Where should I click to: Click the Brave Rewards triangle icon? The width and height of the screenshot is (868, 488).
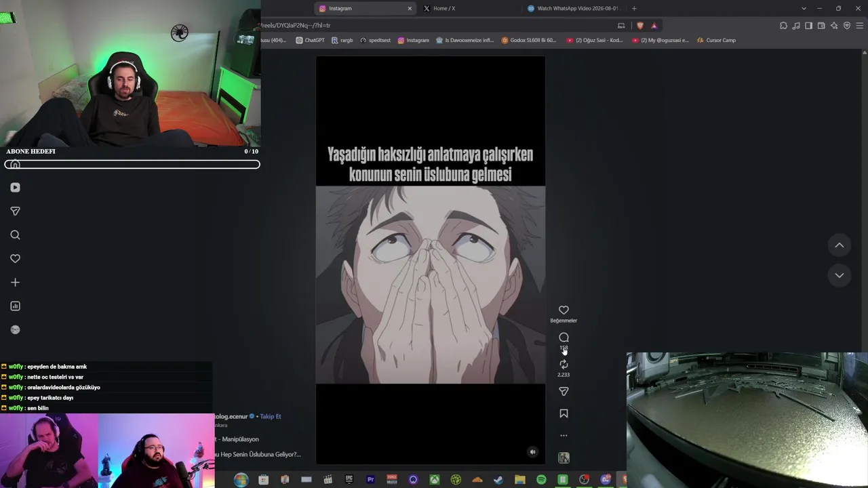coord(654,26)
